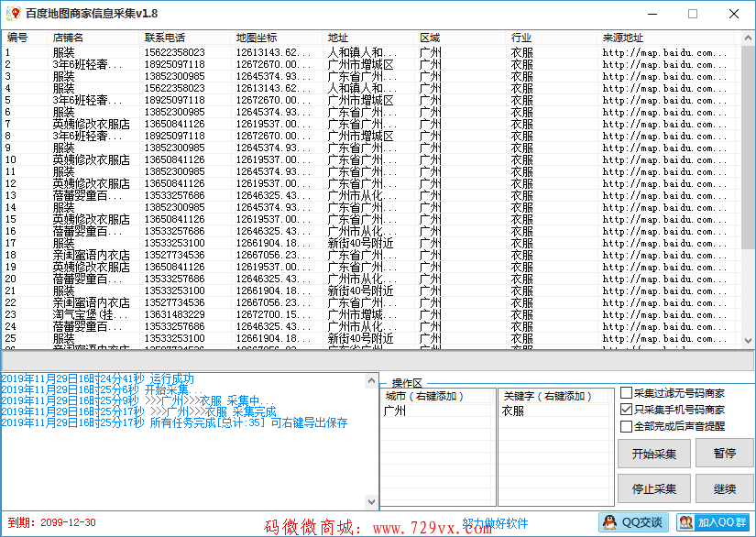
Task: Select row 2 phone 18925097118
Action: (174, 64)
